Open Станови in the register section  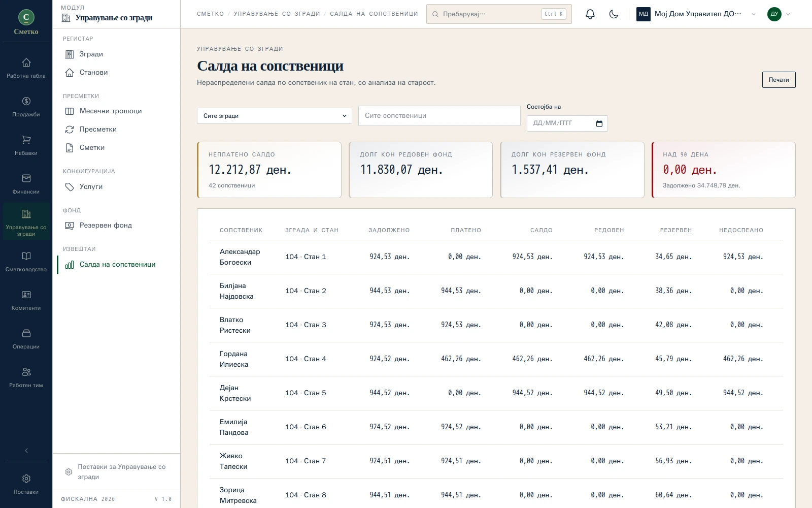pos(116,73)
